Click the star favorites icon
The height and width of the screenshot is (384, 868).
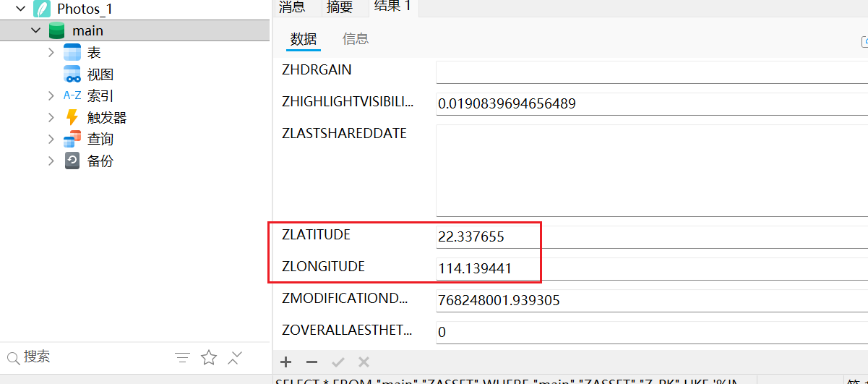209,357
